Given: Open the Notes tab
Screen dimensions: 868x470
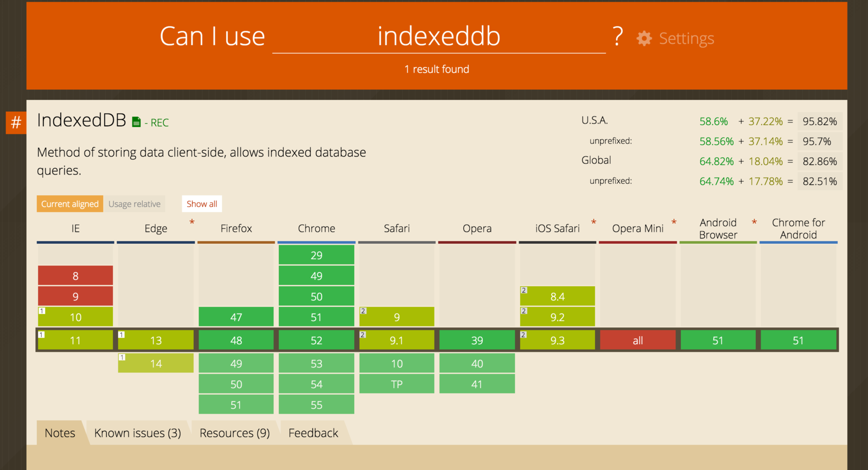Looking at the screenshot, I should click(60, 433).
